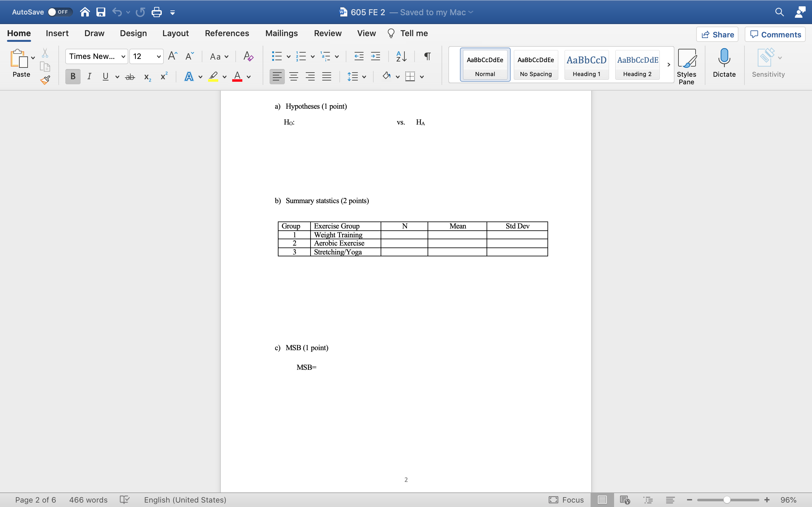This screenshot has width=812, height=507.
Task: Toggle Bold formatting button
Action: (73, 77)
